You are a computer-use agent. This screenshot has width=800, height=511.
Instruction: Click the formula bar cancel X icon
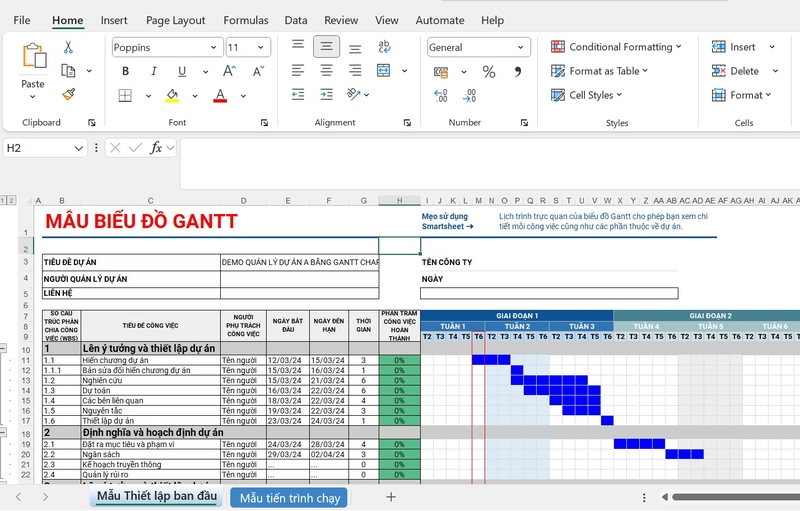pyautogui.click(x=115, y=148)
